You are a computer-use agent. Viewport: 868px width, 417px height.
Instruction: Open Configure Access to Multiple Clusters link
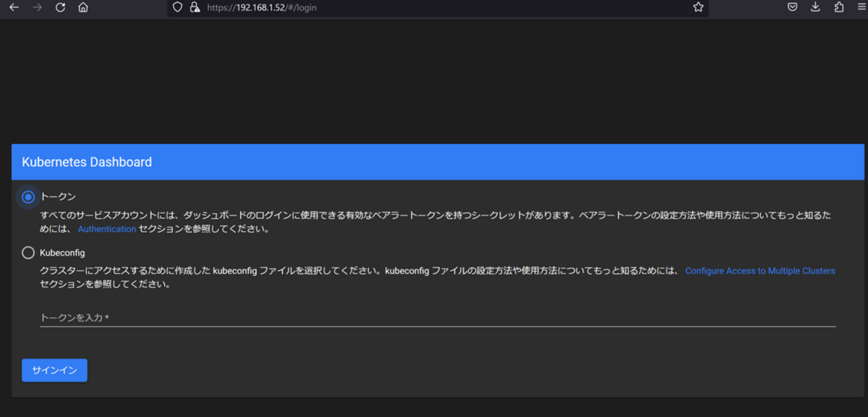pos(759,270)
